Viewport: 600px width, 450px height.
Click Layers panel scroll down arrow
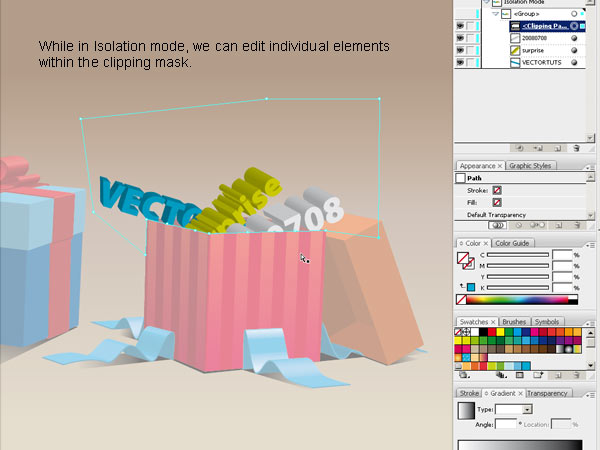[590, 138]
